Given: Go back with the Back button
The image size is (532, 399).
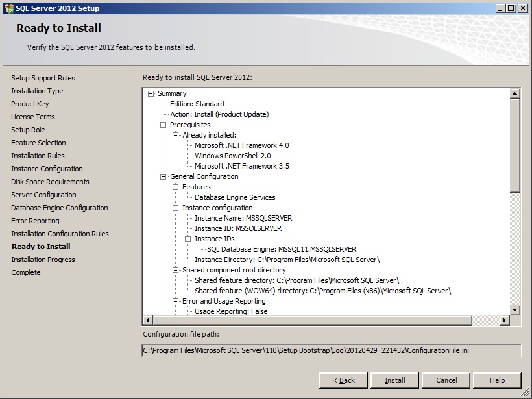Looking at the screenshot, I should coord(343,380).
